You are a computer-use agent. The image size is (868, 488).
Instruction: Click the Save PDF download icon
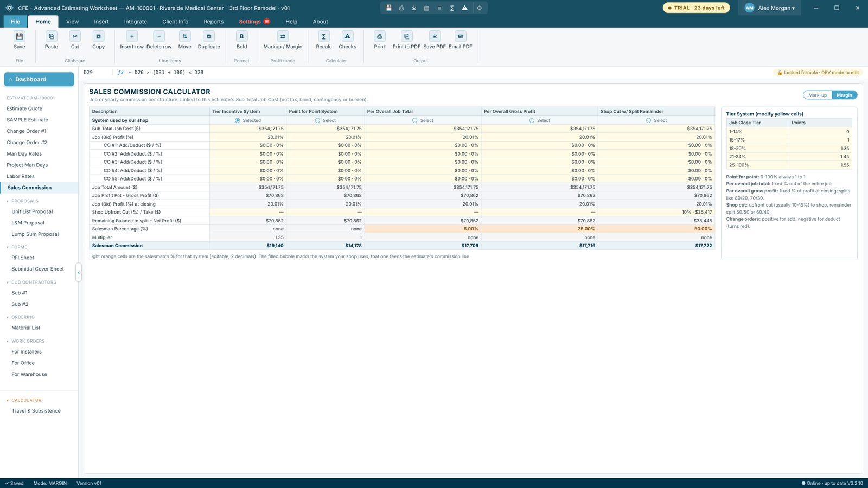tap(435, 36)
